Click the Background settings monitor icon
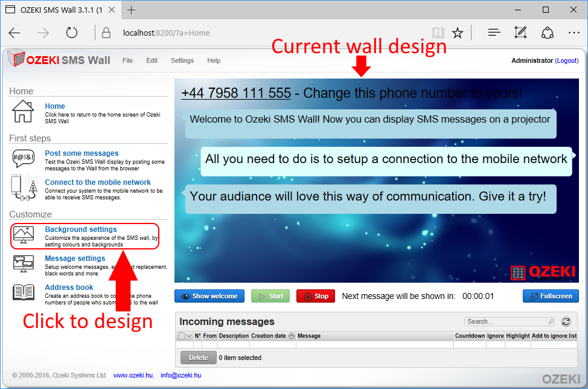Viewport: 588px width, 389px height. (24, 234)
